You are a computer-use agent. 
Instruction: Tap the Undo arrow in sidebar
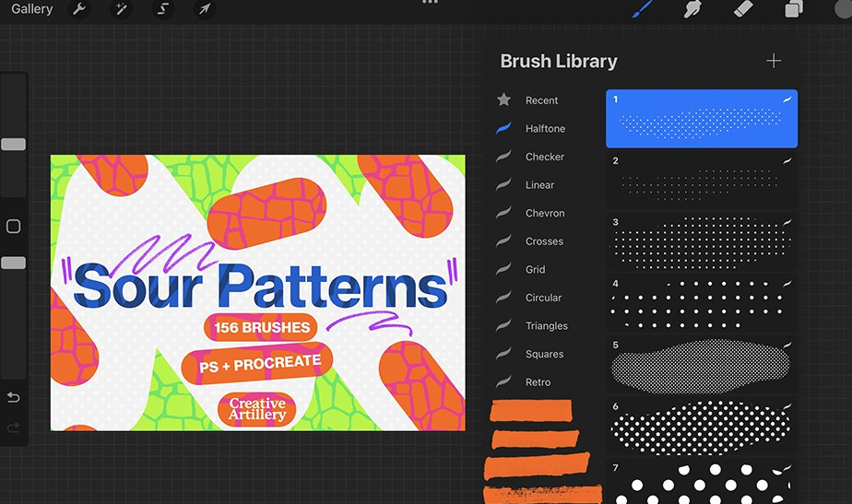pyautogui.click(x=14, y=398)
